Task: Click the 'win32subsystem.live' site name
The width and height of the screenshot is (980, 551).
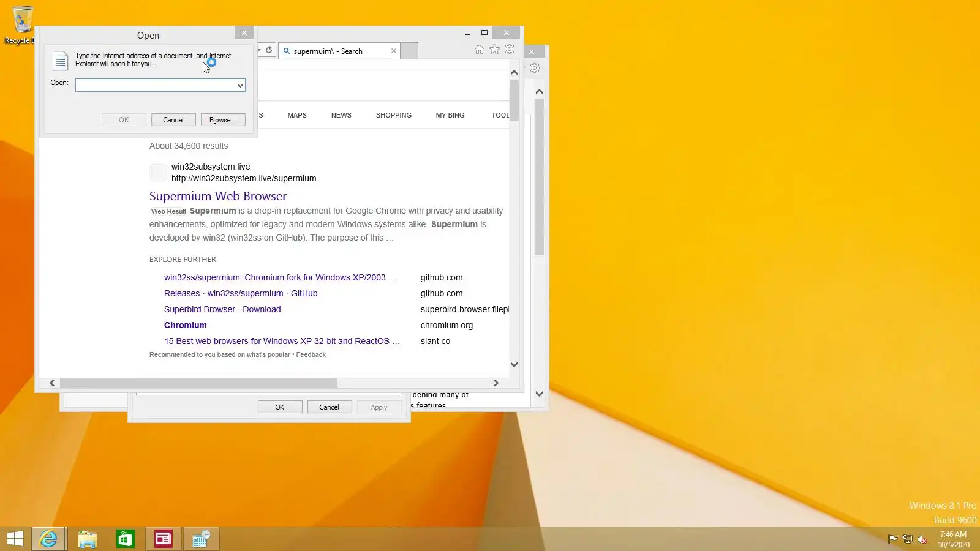Action: point(211,167)
